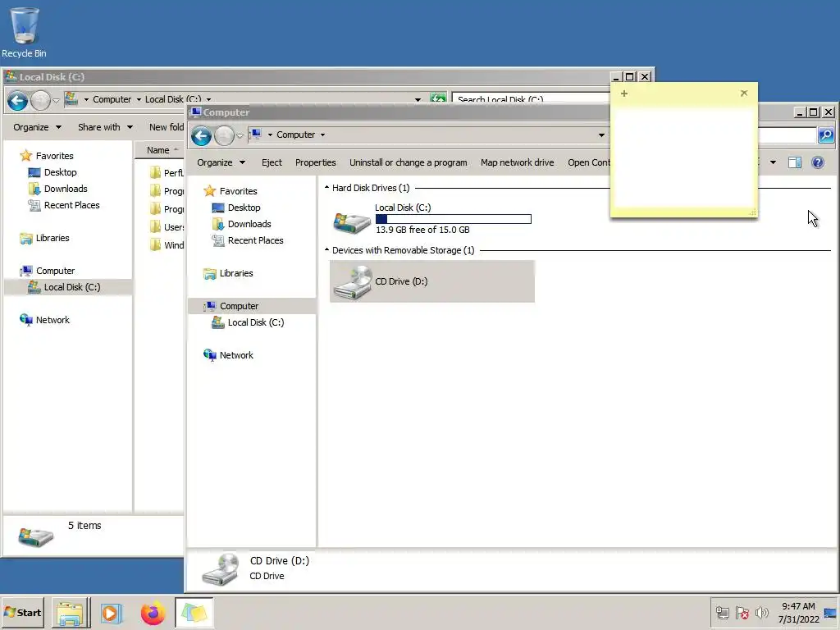
Task: Click Local Disk (C:) window title bar
Action: click(x=305, y=77)
